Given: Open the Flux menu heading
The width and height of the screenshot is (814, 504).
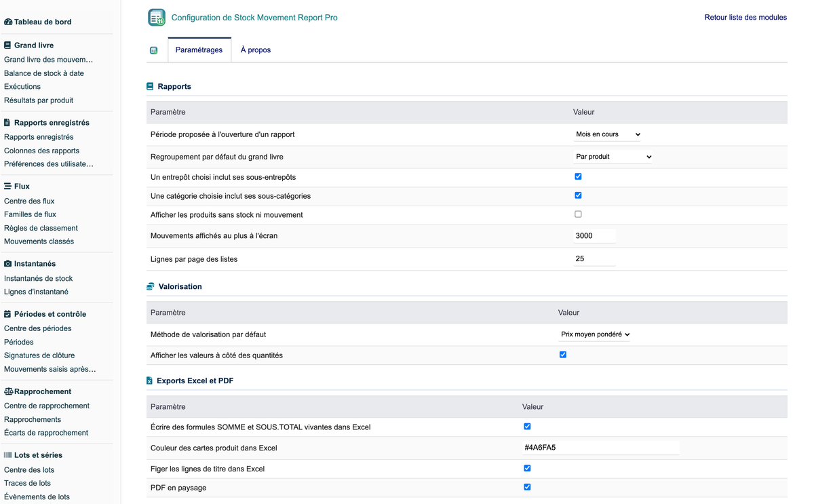Looking at the screenshot, I should pyautogui.click(x=22, y=186).
